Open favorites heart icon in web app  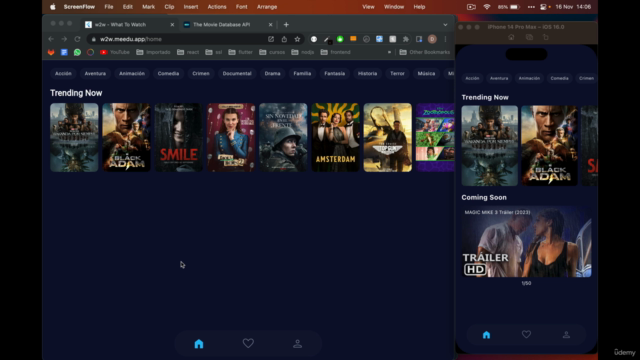click(248, 343)
